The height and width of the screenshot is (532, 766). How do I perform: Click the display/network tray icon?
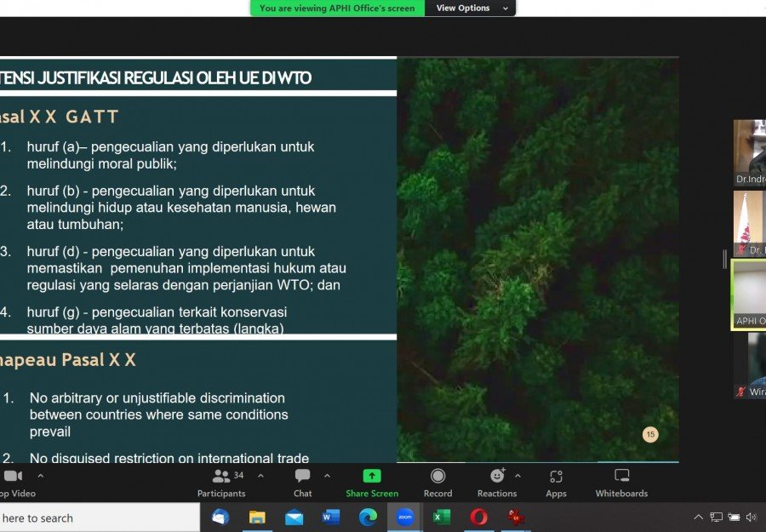pos(716,517)
